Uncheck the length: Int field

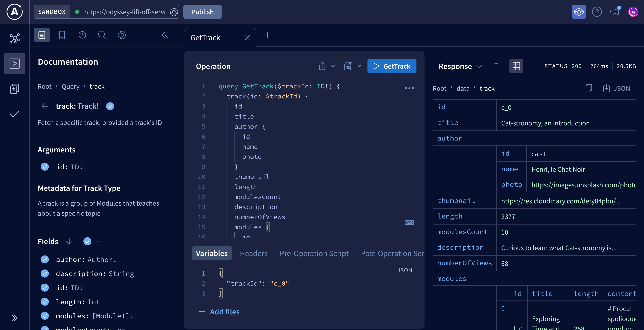[45, 302]
